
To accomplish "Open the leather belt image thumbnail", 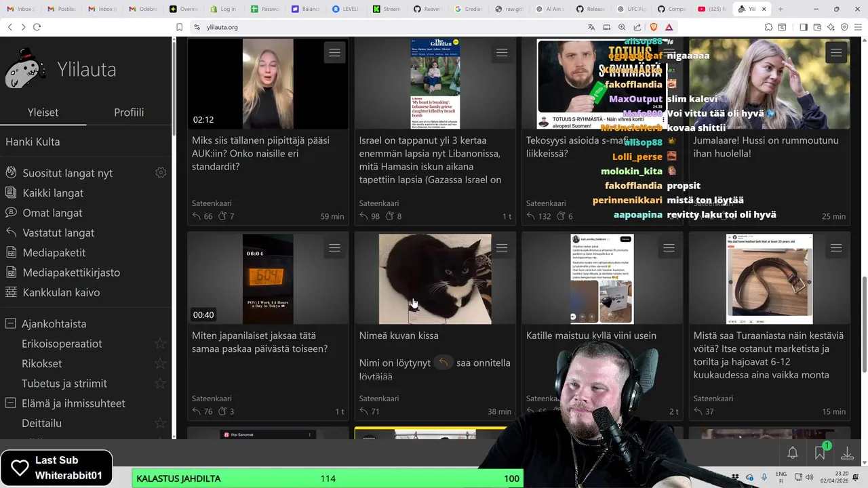I will point(769,279).
